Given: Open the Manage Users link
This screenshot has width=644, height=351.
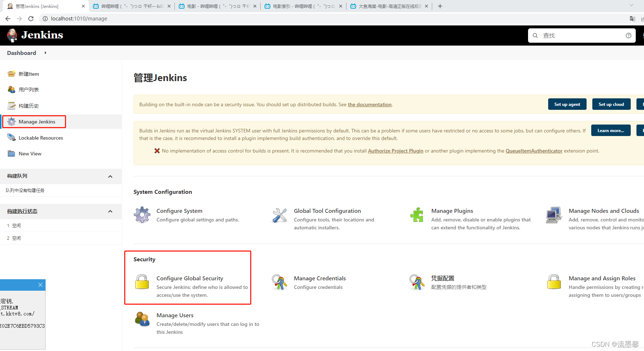Looking at the screenshot, I should point(175,315).
